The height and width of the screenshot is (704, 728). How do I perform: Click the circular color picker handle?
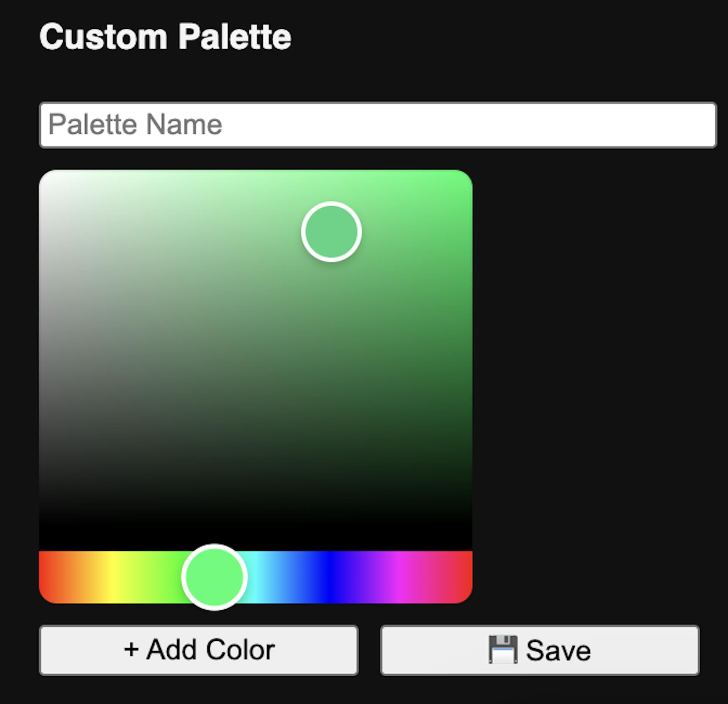pos(331,232)
